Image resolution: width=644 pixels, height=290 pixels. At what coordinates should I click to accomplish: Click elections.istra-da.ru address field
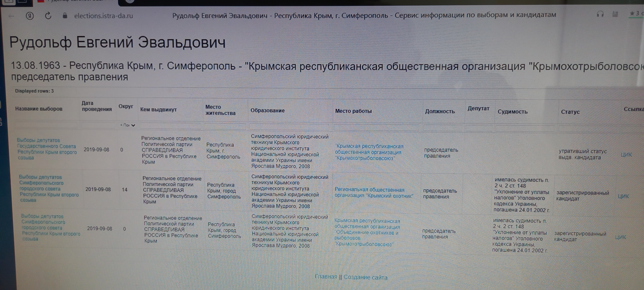(104, 16)
